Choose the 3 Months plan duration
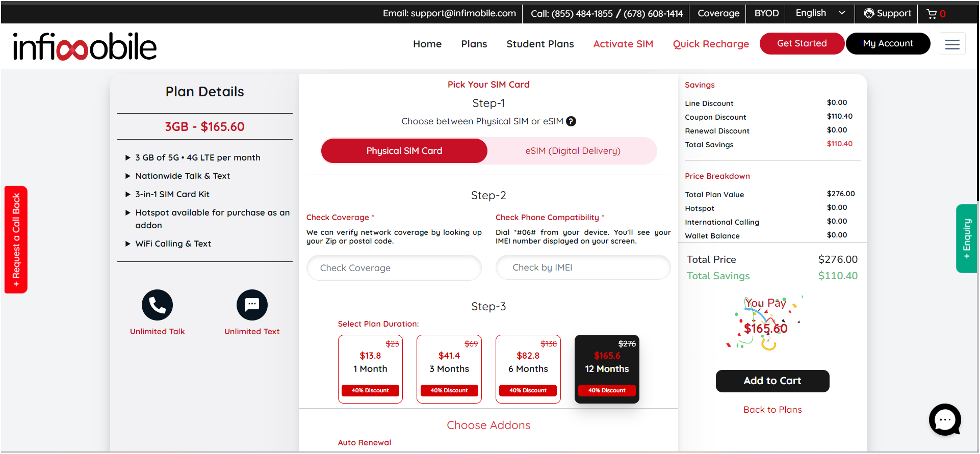This screenshot has width=980, height=454. tap(449, 369)
